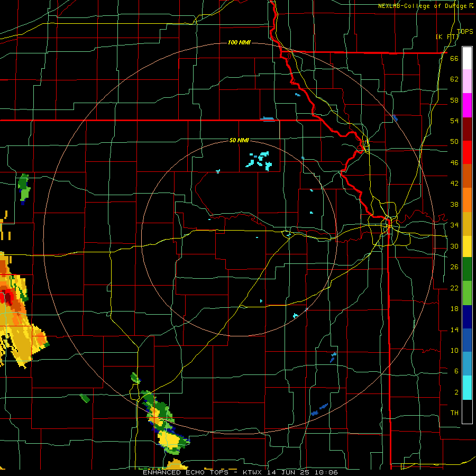The width and height of the screenshot is (476, 476).
Task: Click the "100 NMI" range ring label
Action: [x=239, y=42]
